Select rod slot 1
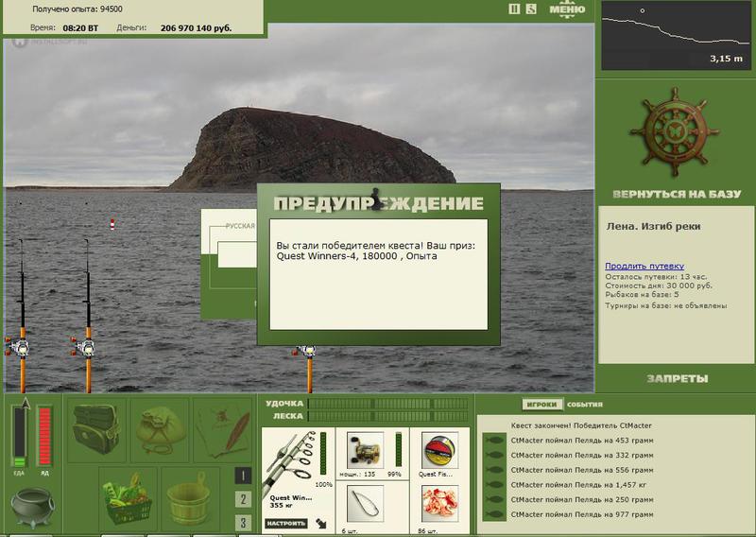This screenshot has width=756, height=537. tap(243, 476)
